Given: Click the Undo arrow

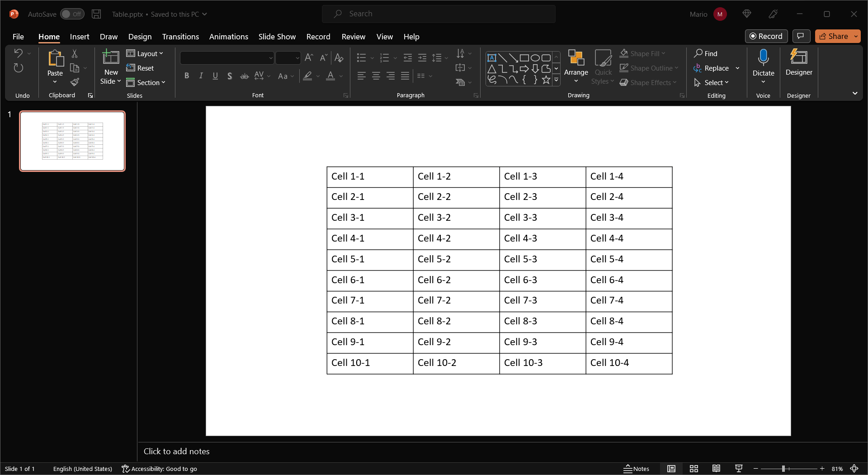Looking at the screenshot, I should tap(18, 53).
